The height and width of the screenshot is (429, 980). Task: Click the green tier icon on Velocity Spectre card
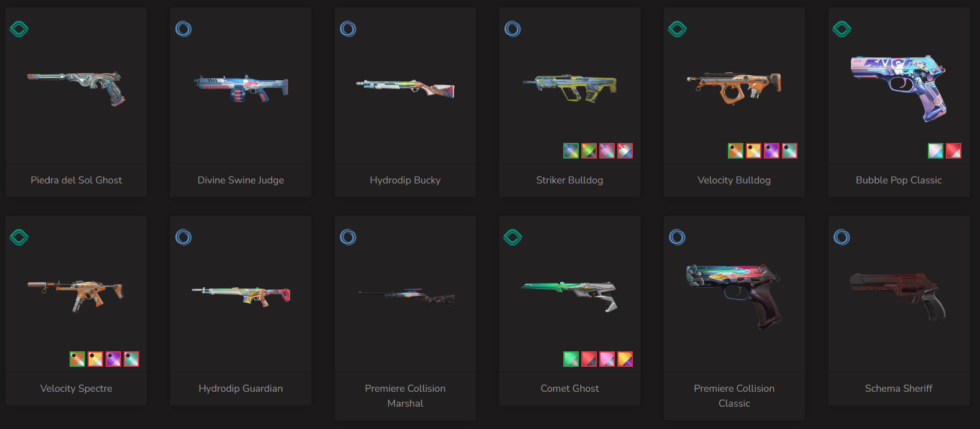click(19, 237)
